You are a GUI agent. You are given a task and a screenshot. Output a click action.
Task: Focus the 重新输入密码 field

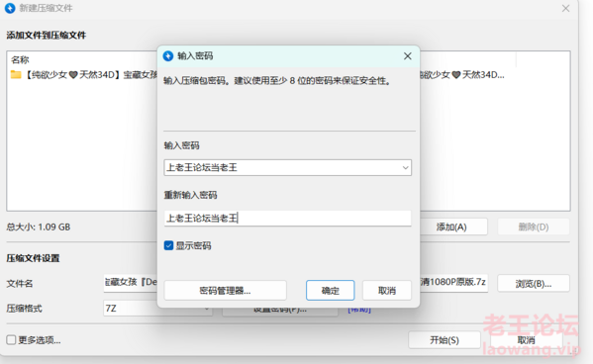[288, 218]
